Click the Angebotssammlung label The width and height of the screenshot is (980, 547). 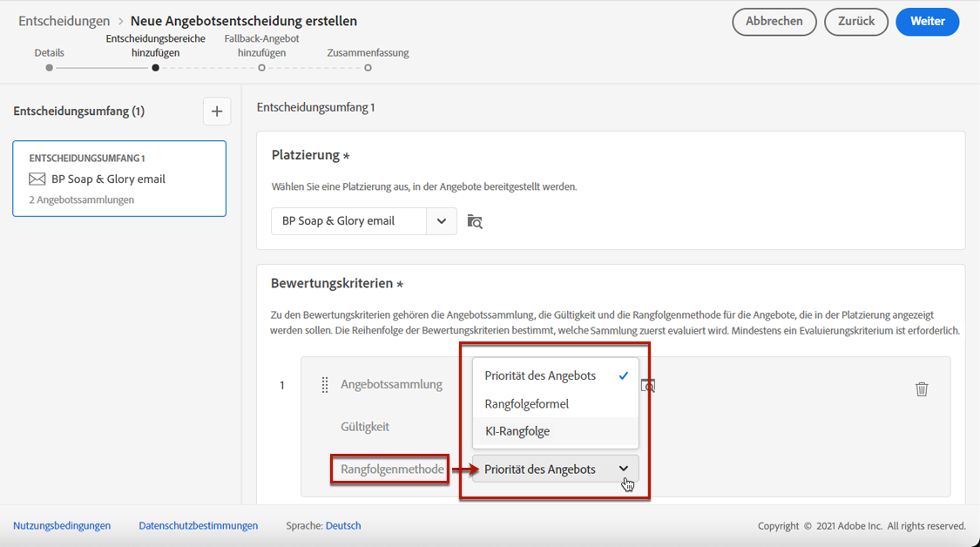391,384
